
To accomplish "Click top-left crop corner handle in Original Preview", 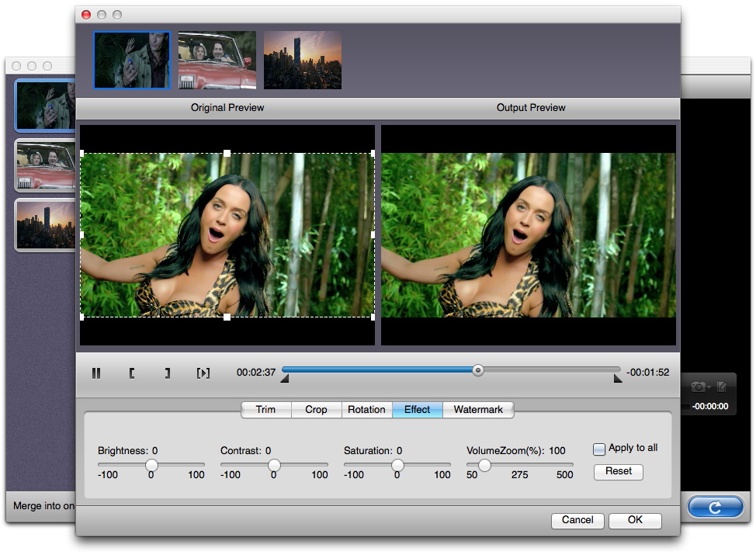I will [x=82, y=154].
